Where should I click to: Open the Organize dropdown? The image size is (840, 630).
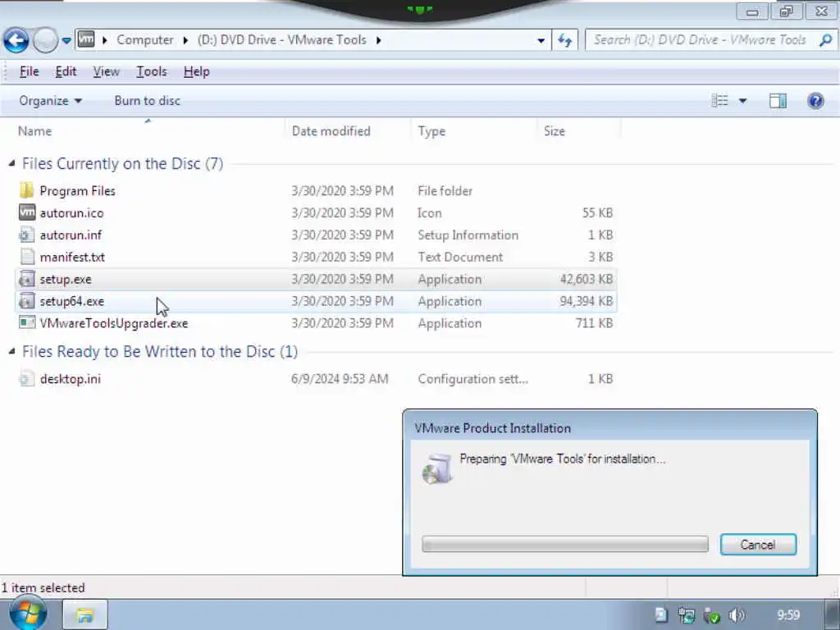(x=50, y=101)
